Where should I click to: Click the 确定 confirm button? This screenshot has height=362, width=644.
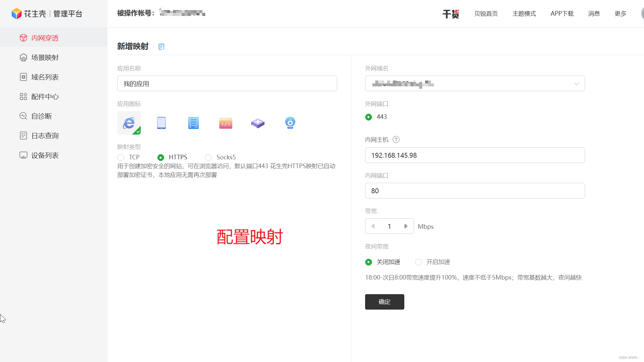(x=384, y=302)
